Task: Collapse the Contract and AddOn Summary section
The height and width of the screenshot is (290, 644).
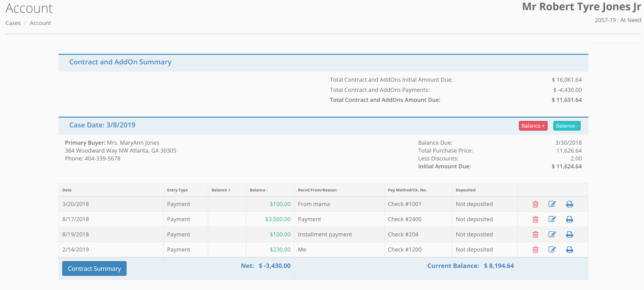Action: point(120,62)
